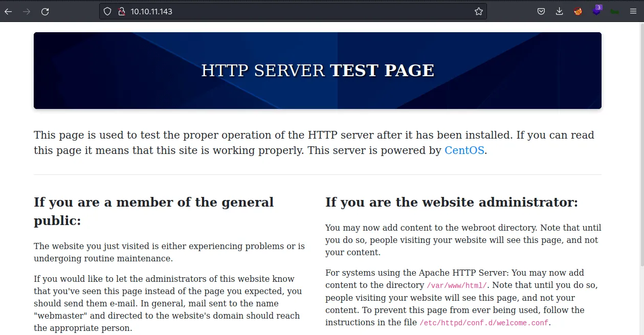Viewport: 644px width, 335px height.
Task: Reload the current page
Action: click(x=45, y=11)
